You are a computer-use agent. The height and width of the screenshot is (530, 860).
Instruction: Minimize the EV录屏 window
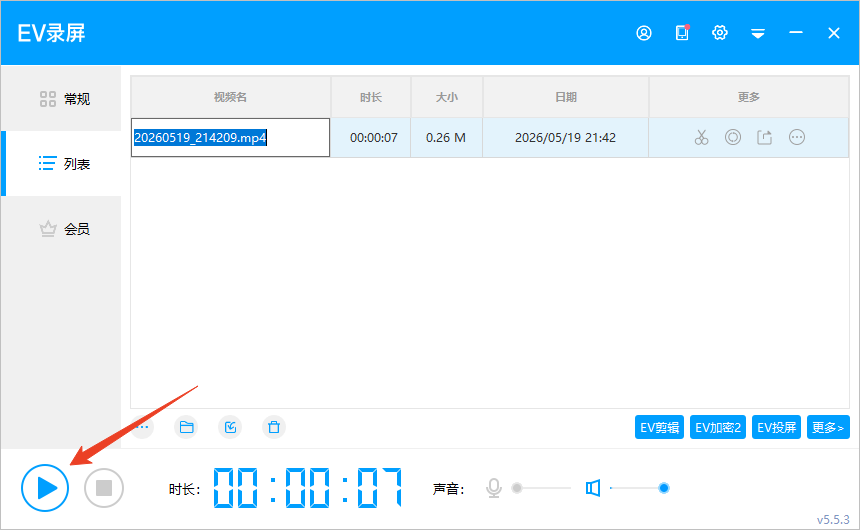[796, 33]
